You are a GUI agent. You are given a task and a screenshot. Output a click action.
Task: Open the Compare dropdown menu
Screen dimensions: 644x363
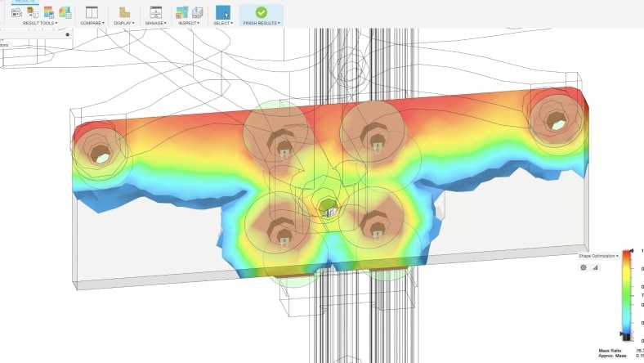(92, 23)
